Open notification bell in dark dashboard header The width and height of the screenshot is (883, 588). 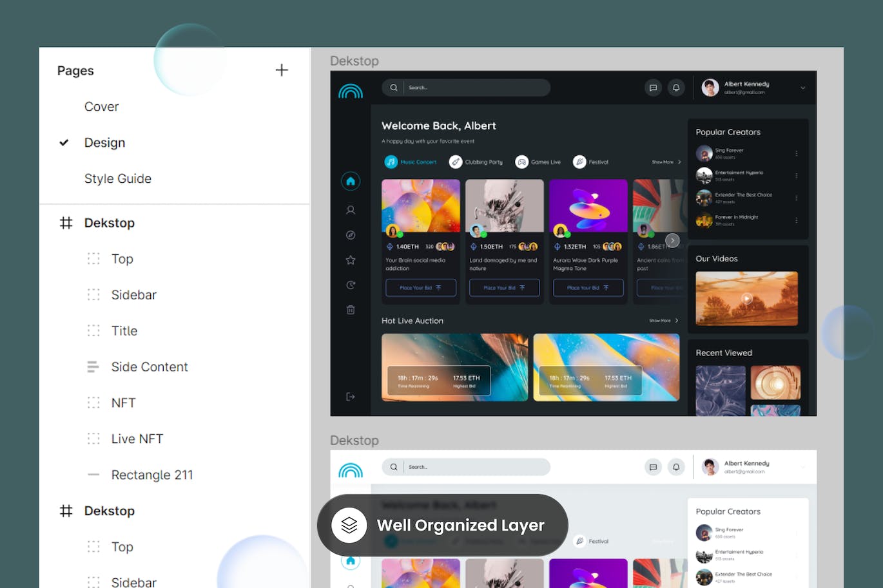point(676,88)
